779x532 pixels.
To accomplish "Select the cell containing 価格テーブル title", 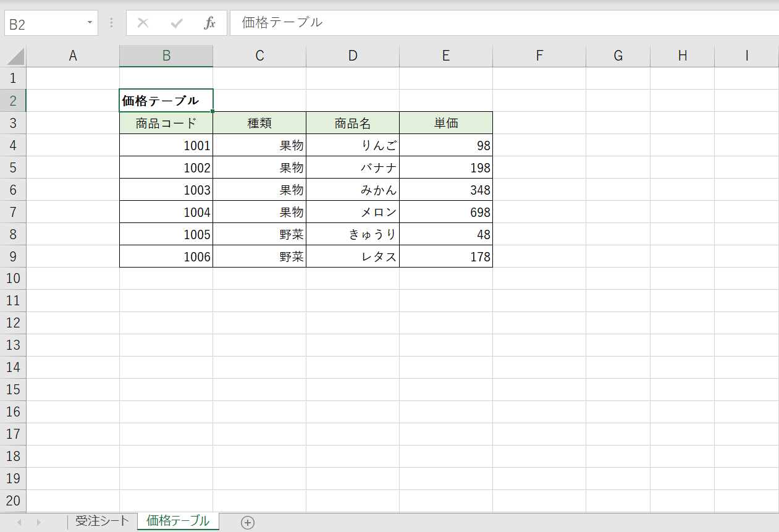I will pos(166,99).
